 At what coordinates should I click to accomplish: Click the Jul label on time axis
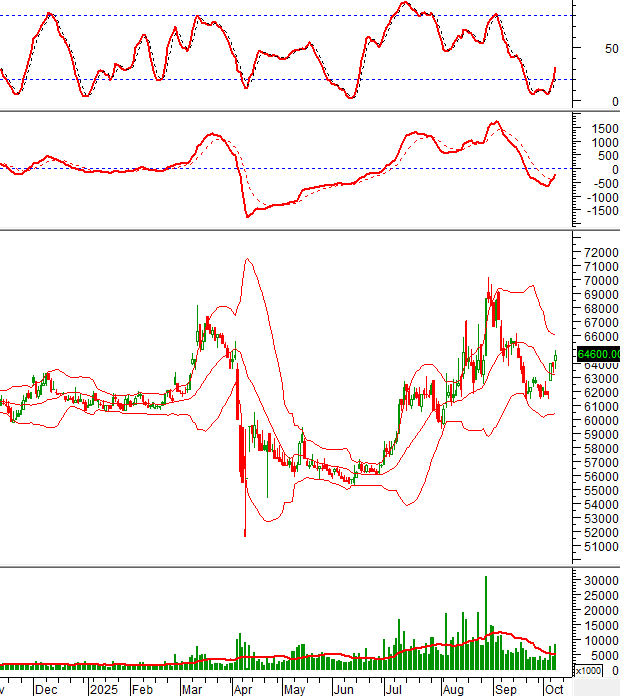(x=394, y=689)
